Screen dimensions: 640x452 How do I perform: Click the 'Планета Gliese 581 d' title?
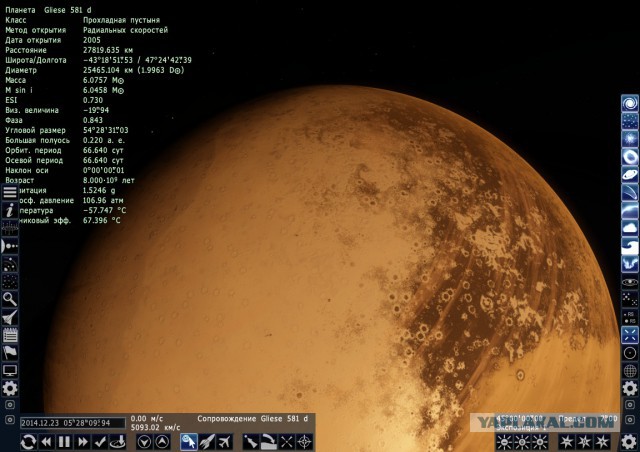(48, 10)
